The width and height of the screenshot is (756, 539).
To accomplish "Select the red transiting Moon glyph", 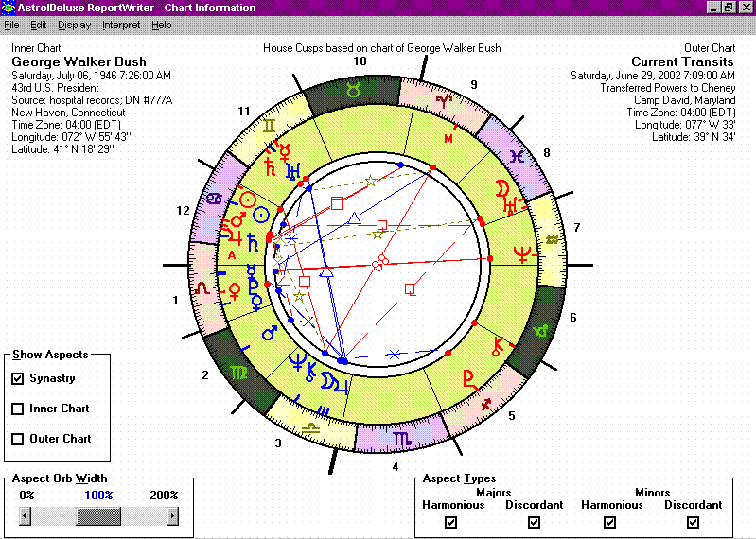I will 501,188.
